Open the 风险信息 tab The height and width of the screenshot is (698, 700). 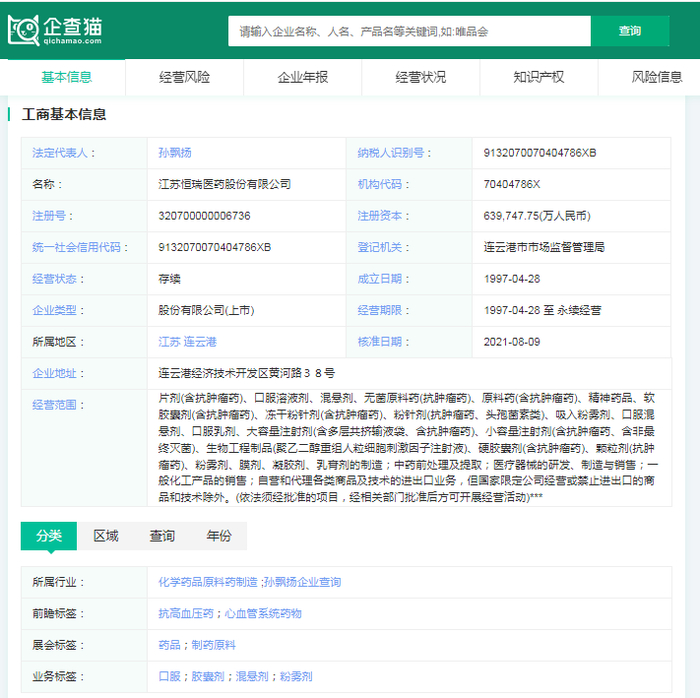point(656,77)
